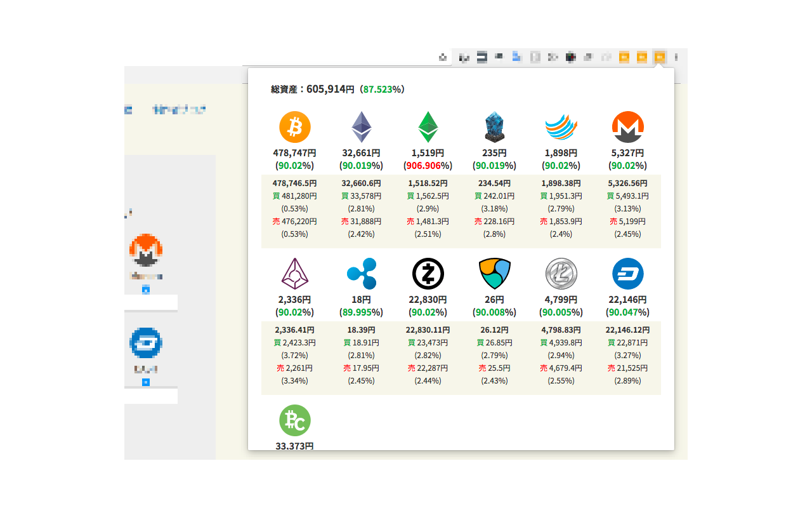Click the Ethereum buy price 33,578円
This screenshot has width=812, height=508.
click(365, 196)
